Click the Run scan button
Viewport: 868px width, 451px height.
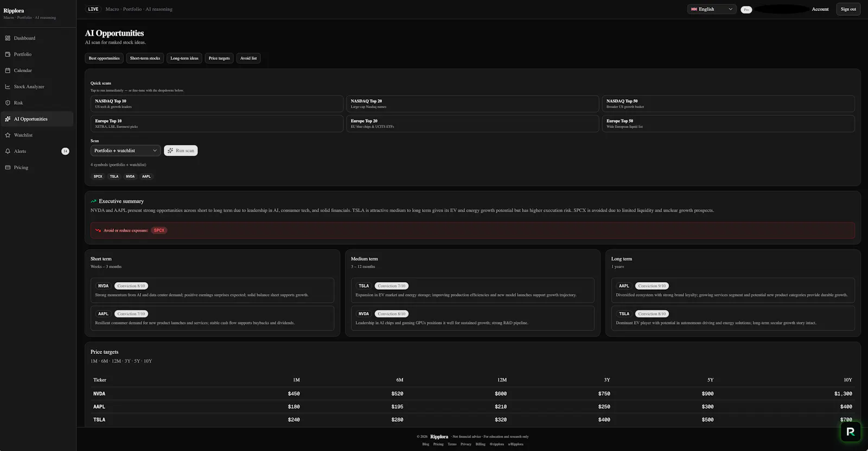[x=181, y=150]
